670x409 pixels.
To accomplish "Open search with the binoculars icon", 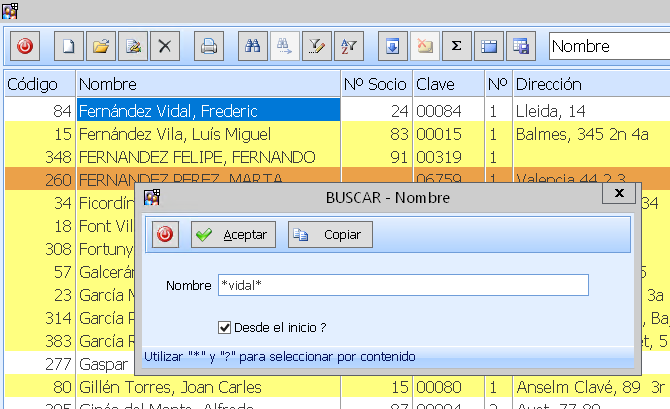I will [253, 46].
